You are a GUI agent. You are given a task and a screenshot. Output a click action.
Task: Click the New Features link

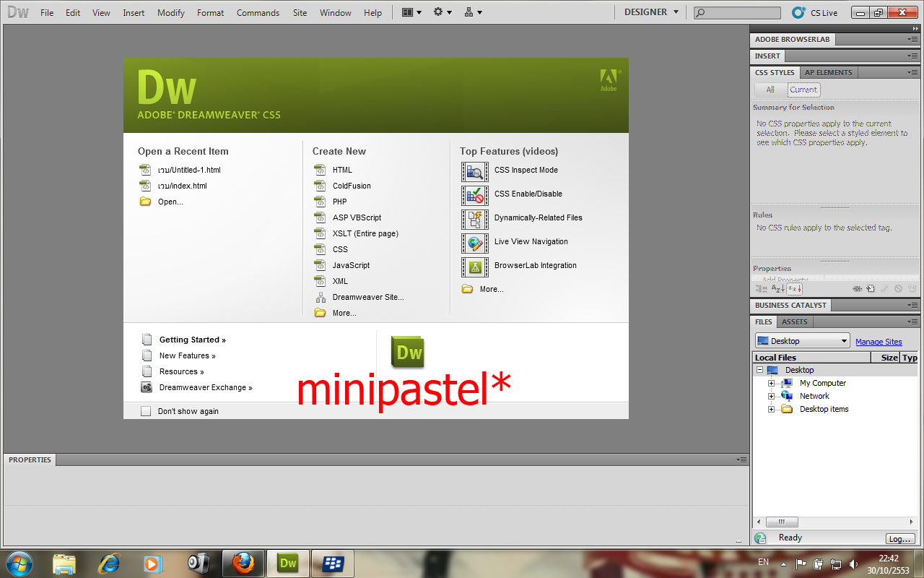click(187, 355)
